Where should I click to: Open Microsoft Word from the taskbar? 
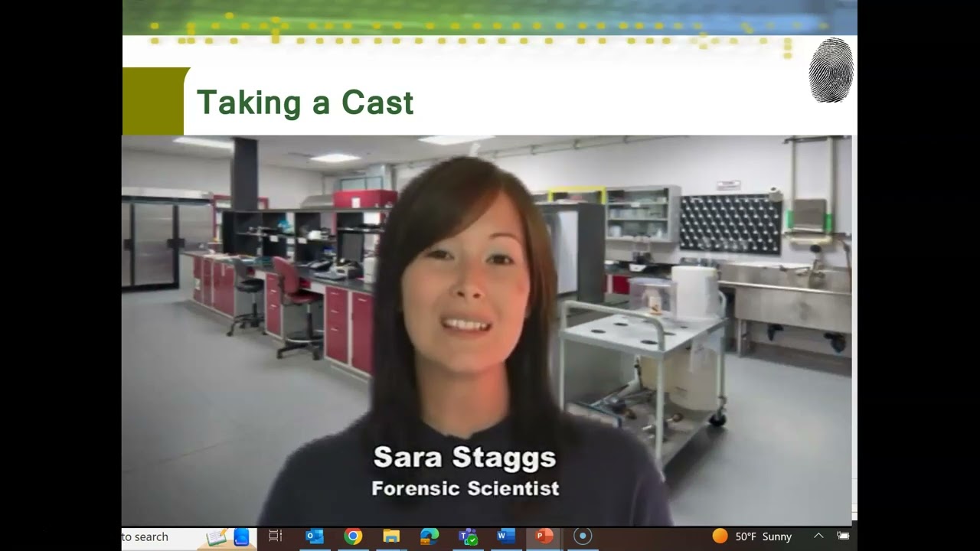click(506, 536)
